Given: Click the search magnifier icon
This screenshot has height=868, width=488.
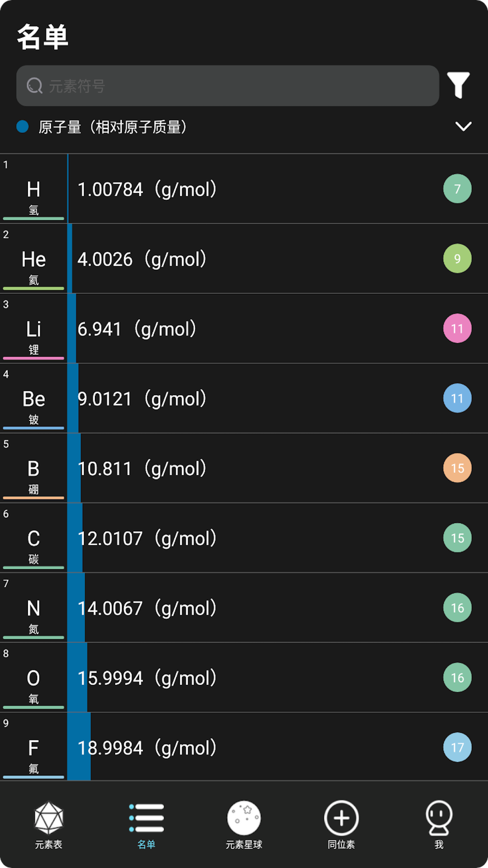Looking at the screenshot, I should coord(35,85).
